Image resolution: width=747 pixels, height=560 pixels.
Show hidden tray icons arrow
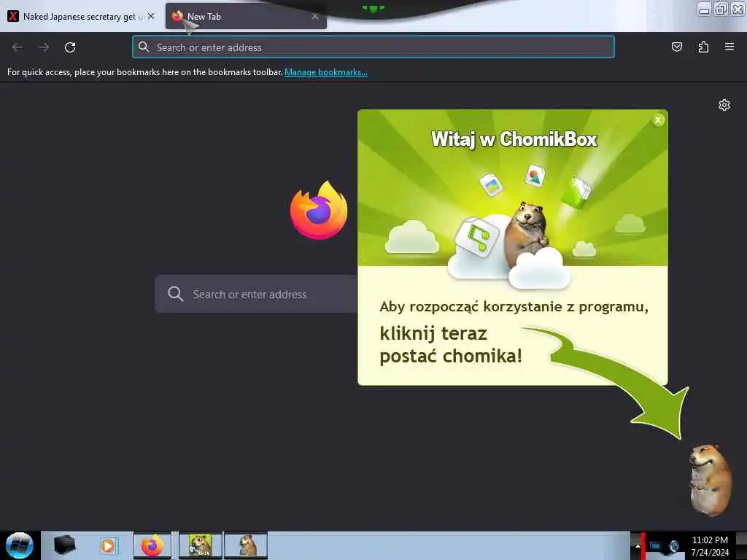(x=638, y=546)
